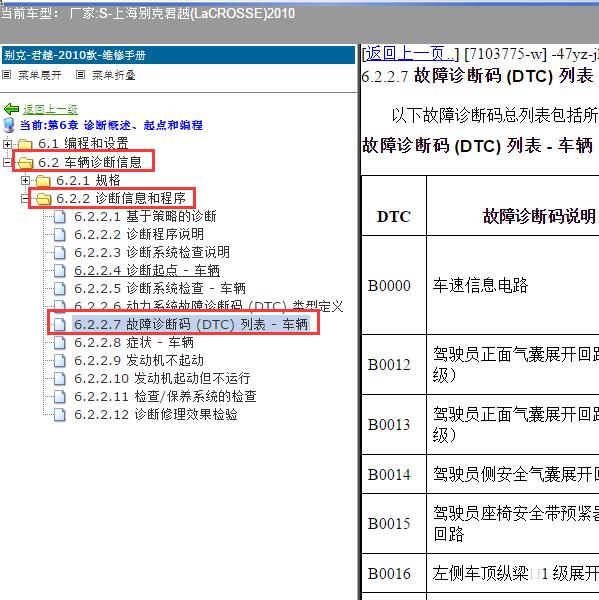Click the current chapter computer icon
The width and height of the screenshot is (599, 600).
pos(8,125)
